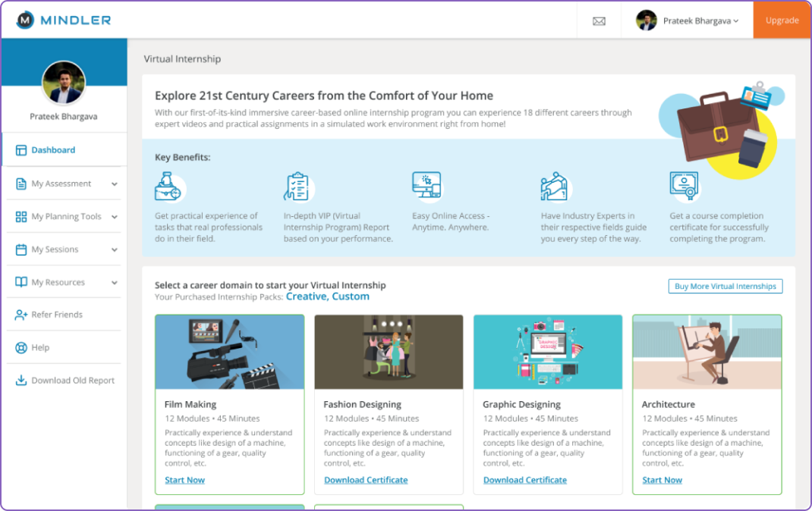
Task: Open the Graphic Designing card thumbnail
Action: tap(548, 352)
